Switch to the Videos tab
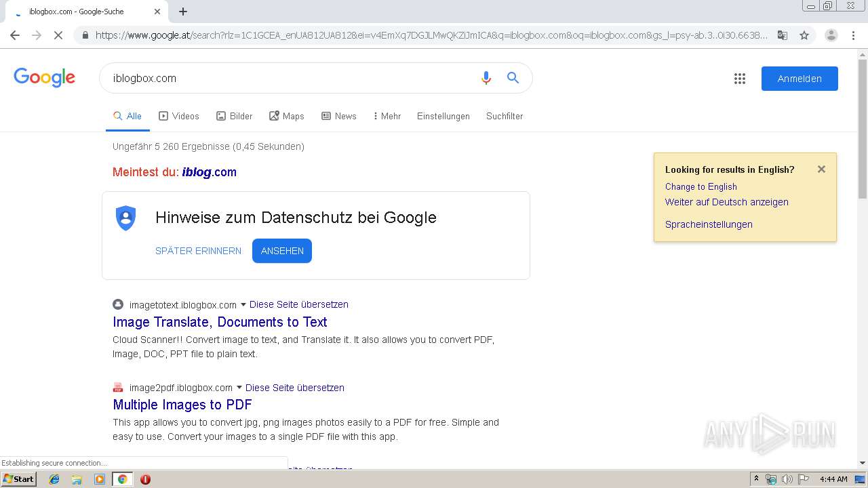The width and height of the screenshot is (868, 488). (179, 116)
